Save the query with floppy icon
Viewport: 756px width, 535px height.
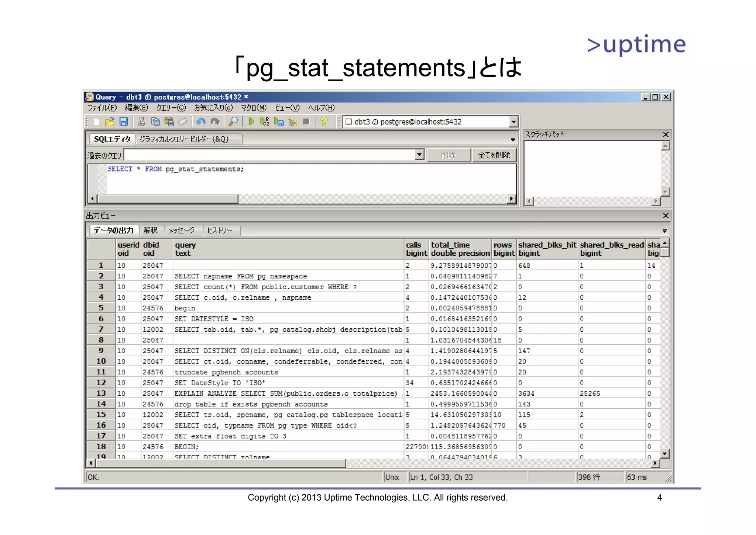124,122
